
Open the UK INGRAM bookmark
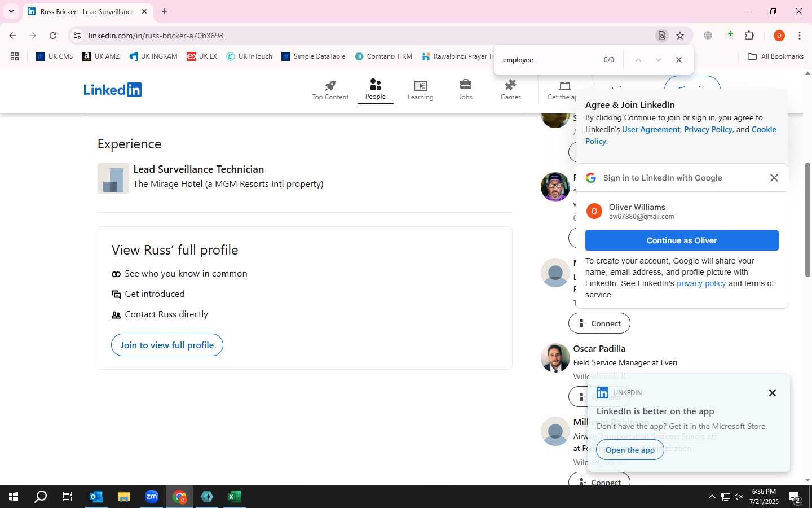[x=153, y=56]
